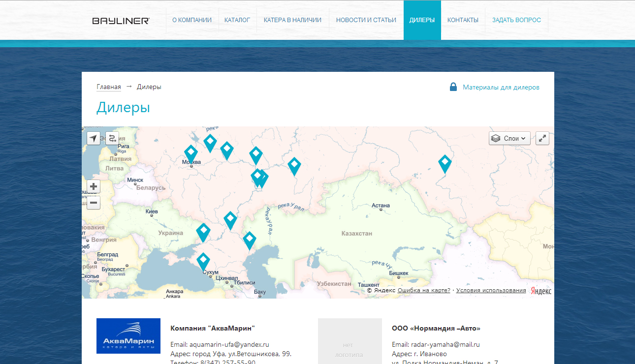635x364 pixels.
Task: Click the Киев city label on map
Action: click(x=152, y=212)
